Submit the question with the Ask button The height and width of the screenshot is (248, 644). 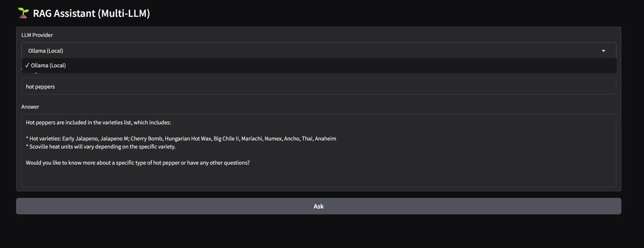(x=319, y=206)
